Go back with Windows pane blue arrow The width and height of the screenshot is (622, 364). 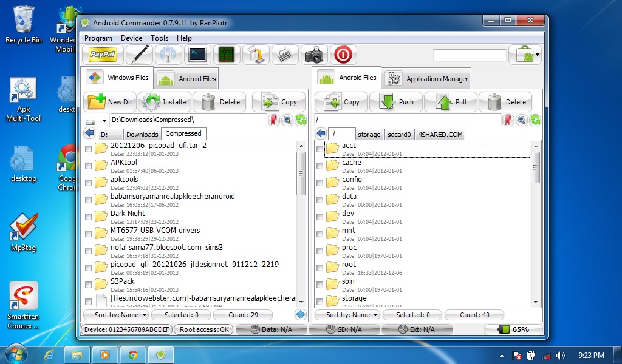[x=90, y=133]
